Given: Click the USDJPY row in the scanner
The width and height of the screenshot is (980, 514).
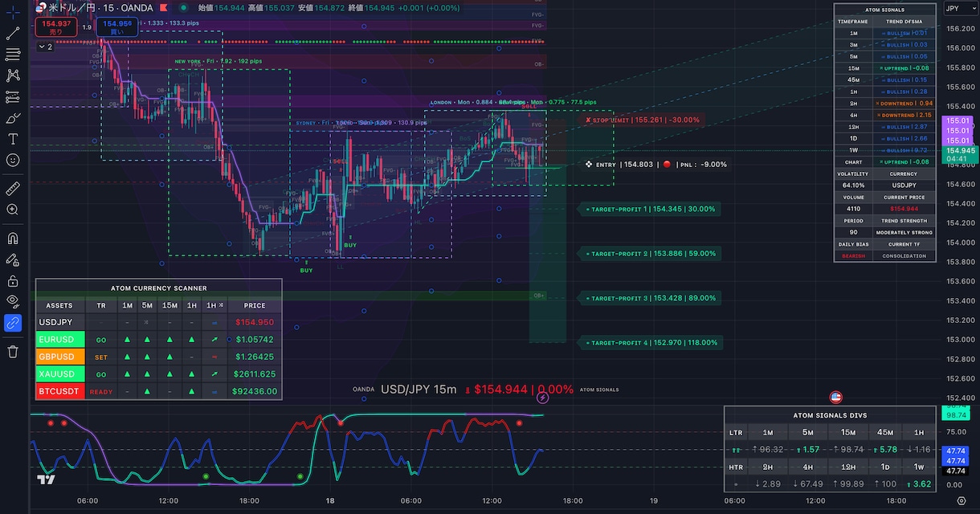Looking at the screenshot, I should [158, 322].
